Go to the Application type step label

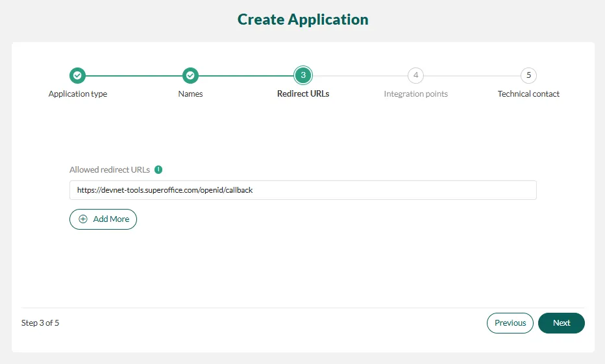click(78, 94)
